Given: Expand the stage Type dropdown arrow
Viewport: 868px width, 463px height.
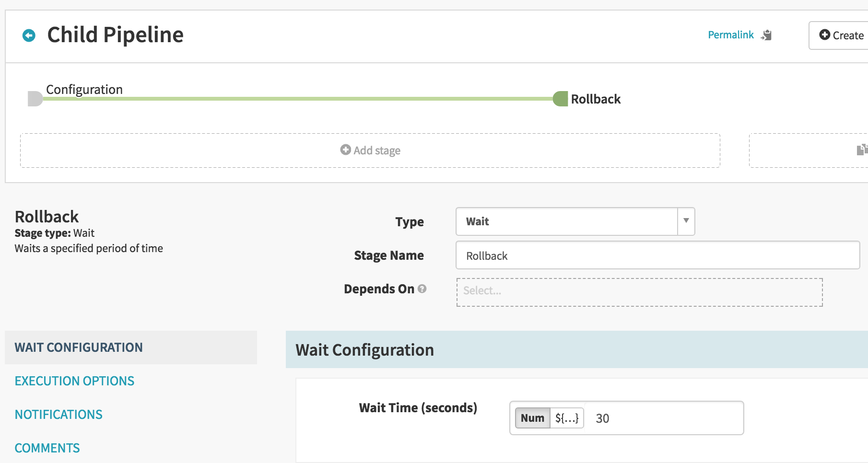Looking at the screenshot, I should pyautogui.click(x=686, y=221).
